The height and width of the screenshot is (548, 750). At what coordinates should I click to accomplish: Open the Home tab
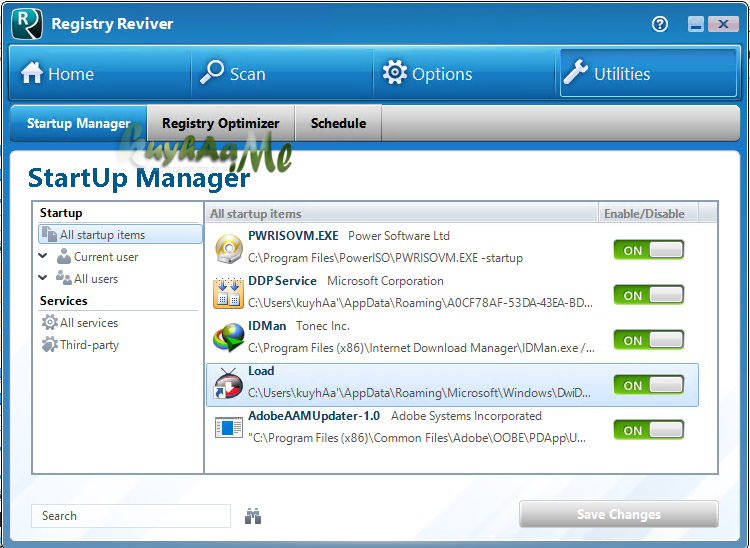(x=100, y=73)
